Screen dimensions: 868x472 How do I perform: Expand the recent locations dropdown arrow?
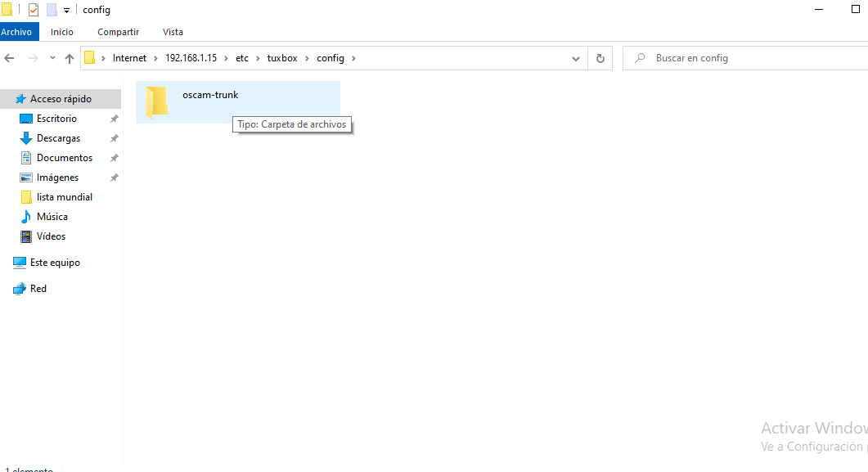[52, 58]
